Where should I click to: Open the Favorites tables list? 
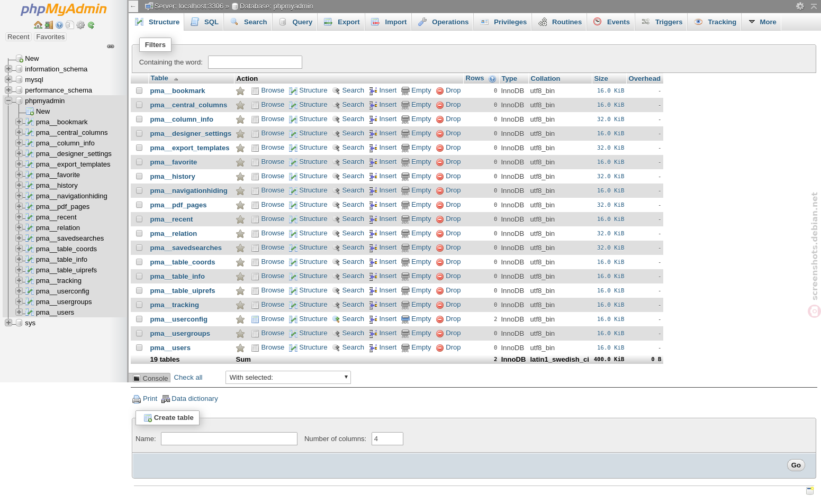(x=50, y=37)
